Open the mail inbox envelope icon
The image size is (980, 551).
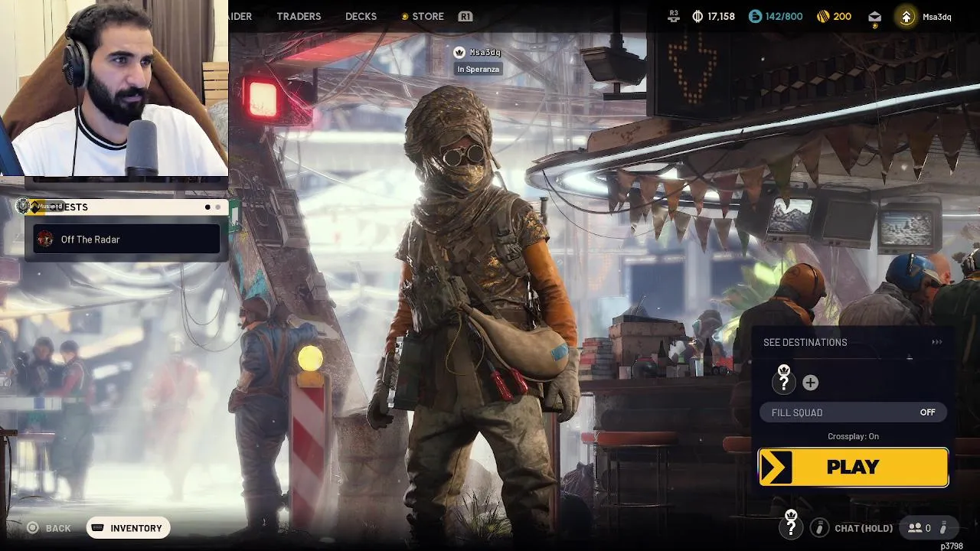click(x=874, y=17)
